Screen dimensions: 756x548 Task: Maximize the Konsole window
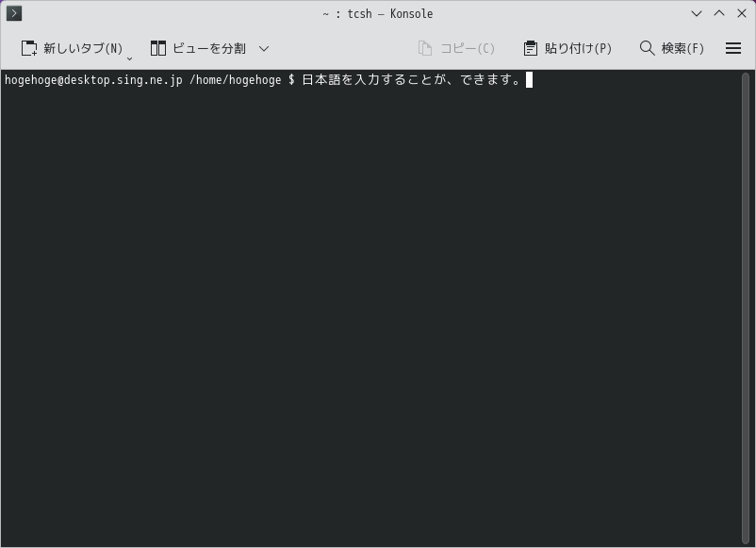click(719, 13)
